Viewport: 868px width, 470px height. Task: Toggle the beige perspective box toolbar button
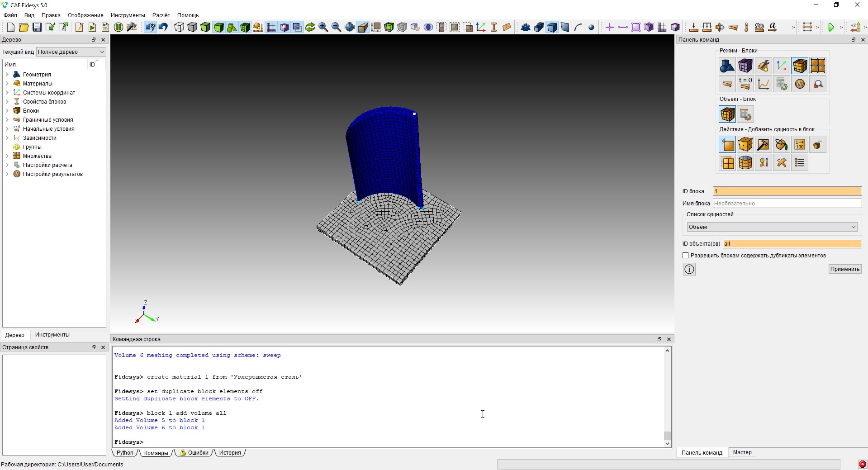(363, 28)
